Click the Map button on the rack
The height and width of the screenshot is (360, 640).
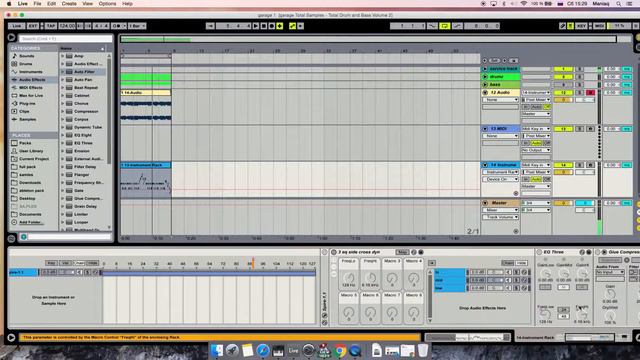[x=402, y=252]
